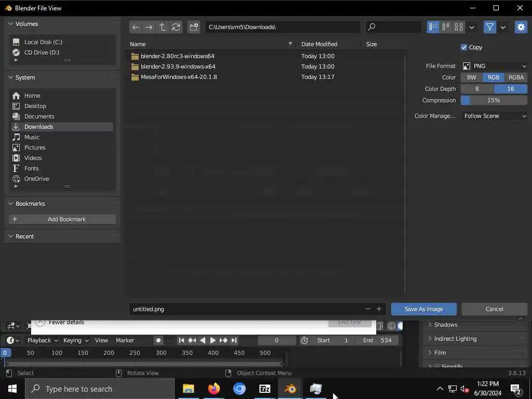The width and height of the screenshot is (532, 399).
Task: Click the file search field
Action: coord(394,27)
